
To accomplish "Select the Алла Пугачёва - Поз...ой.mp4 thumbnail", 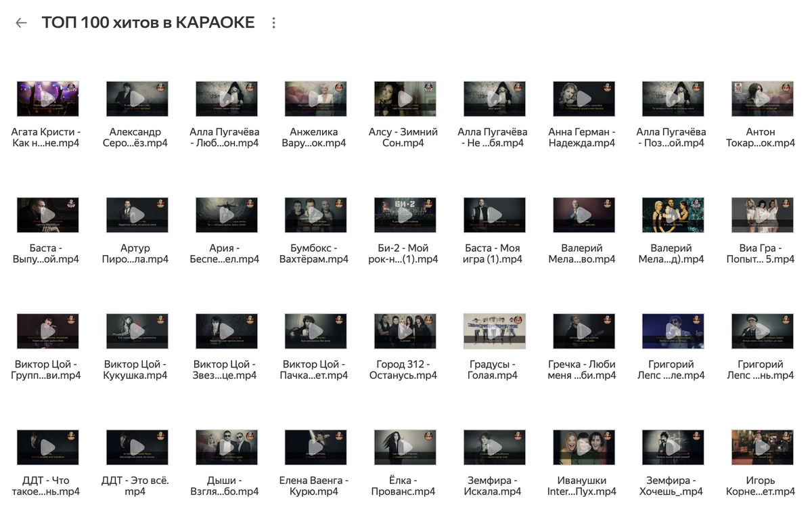I will pyautogui.click(x=673, y=99).
